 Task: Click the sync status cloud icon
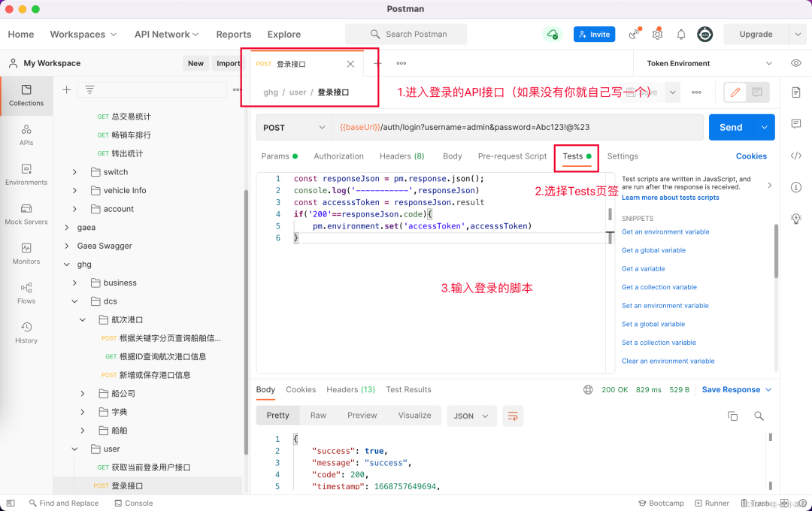click(552, 34)
